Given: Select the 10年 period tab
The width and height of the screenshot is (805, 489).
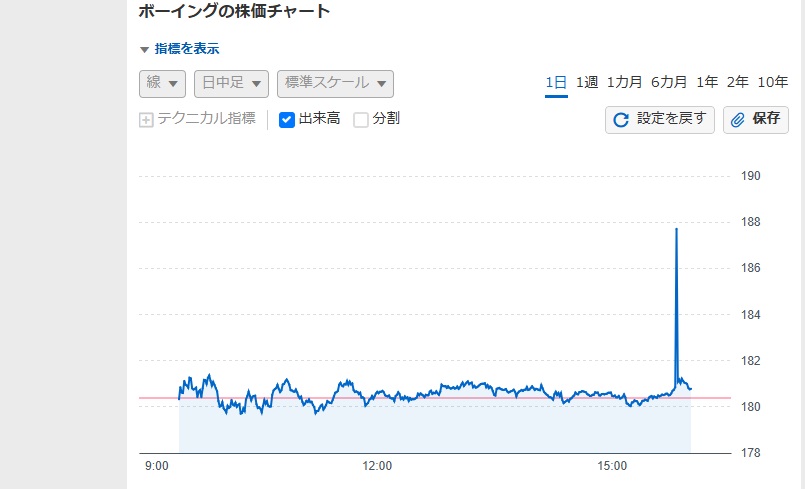Looking at the screenshot, I should (x=773, y=82).
